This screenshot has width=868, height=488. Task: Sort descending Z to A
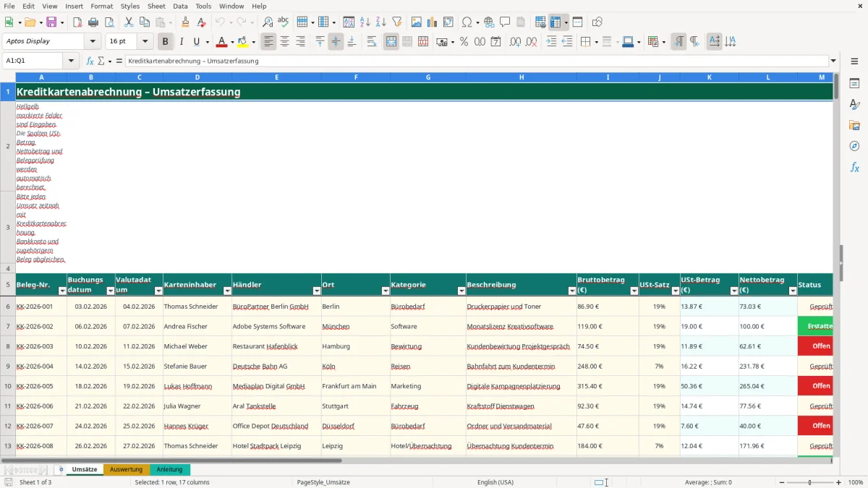[x=381, y=22]
